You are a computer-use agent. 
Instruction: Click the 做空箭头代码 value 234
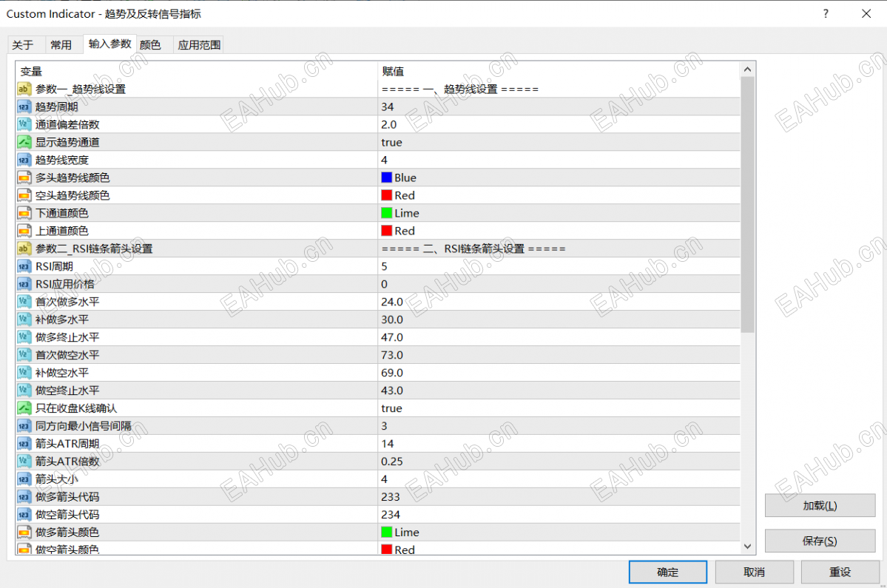click(391, 515)
